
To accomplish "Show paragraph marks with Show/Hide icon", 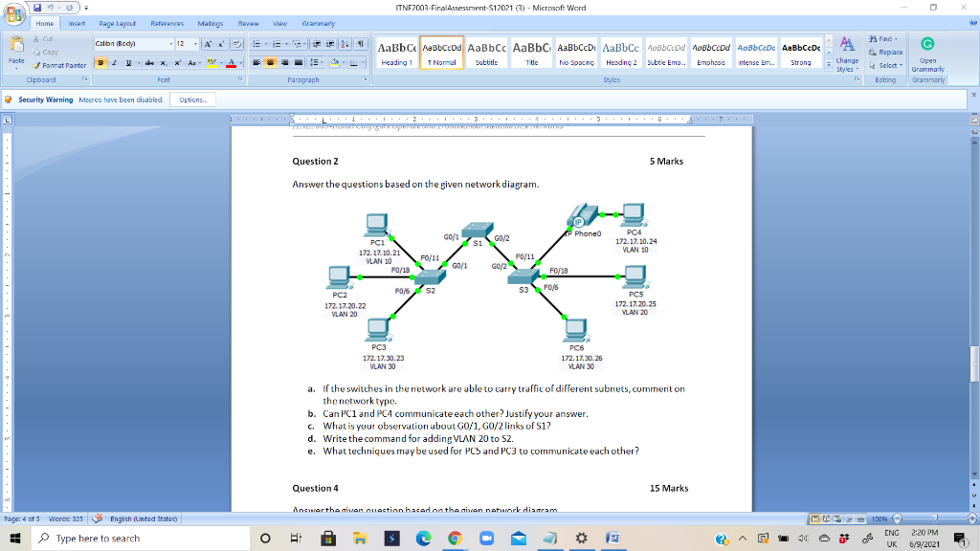I will pos(361,44).
